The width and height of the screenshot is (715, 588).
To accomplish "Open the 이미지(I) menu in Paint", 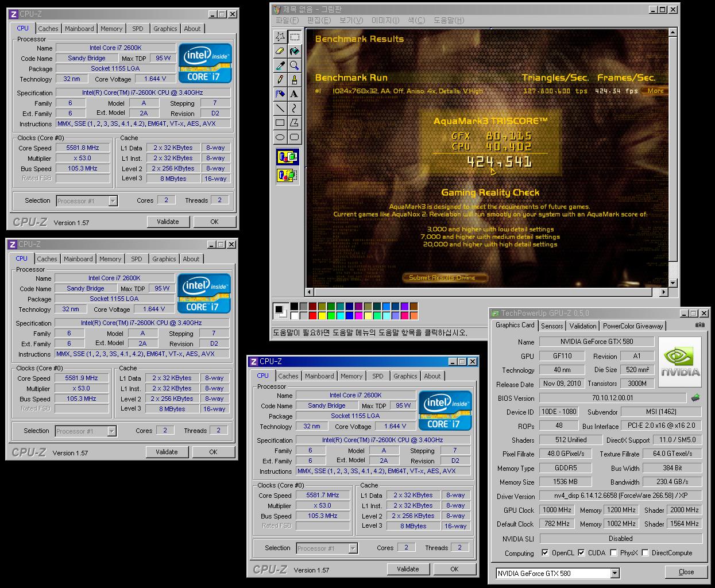I will tap(385, 20).
